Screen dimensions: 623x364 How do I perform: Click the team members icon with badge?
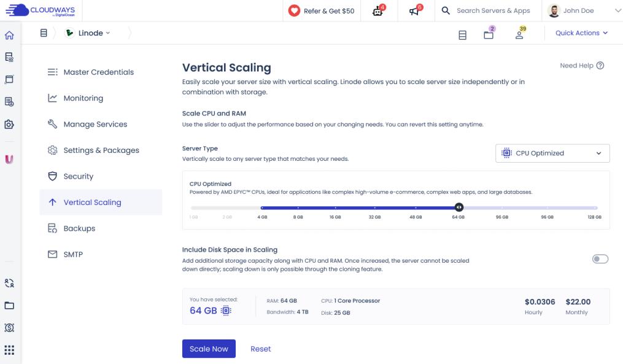[519, 35]
